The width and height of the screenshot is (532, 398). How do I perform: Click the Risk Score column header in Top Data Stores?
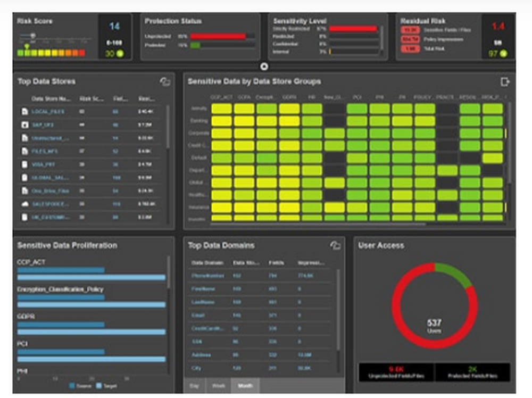92,99
